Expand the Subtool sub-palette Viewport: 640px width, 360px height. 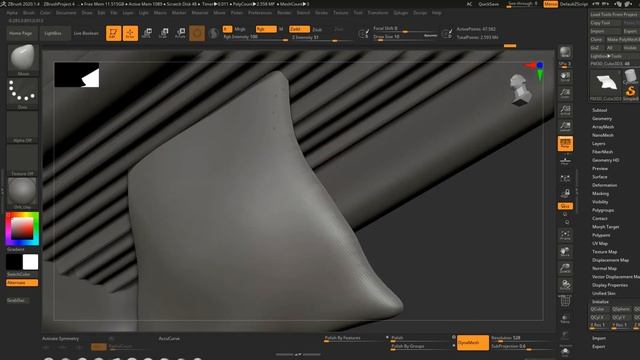599,110
